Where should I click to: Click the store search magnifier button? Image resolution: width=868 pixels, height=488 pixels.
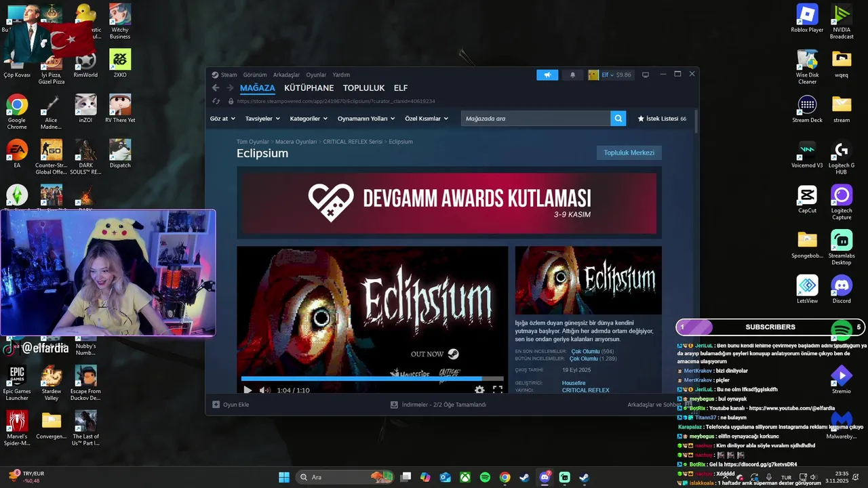[x=618, y=119]
